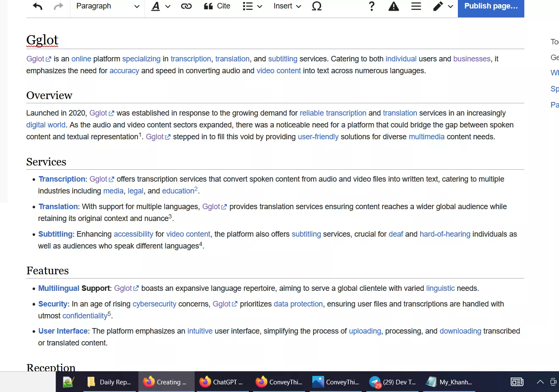Viewport: 559px width, 392px height.
Task: Open the Paragraph format dropdown
Action: 107,6
